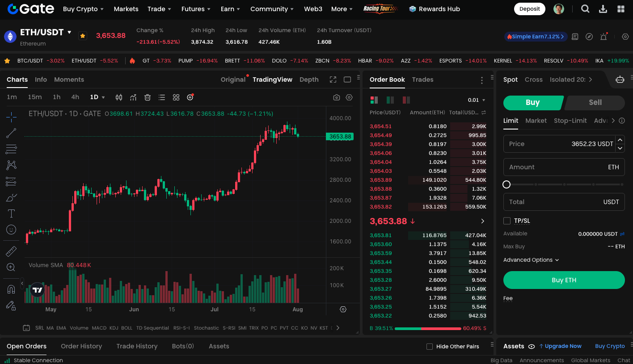Check the TP/SL checkbox
Image resolution: width=633 pixels, height=364 pixels.
pos(507,221)
